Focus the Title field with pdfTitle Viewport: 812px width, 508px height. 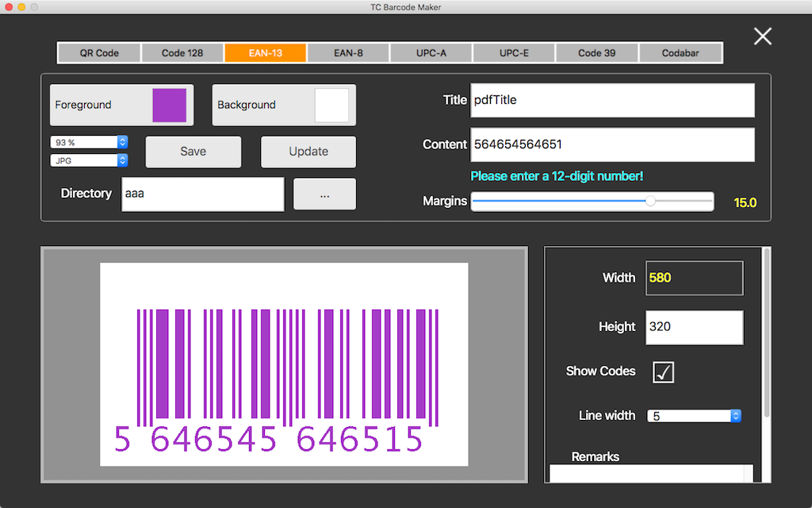[612, 100]
